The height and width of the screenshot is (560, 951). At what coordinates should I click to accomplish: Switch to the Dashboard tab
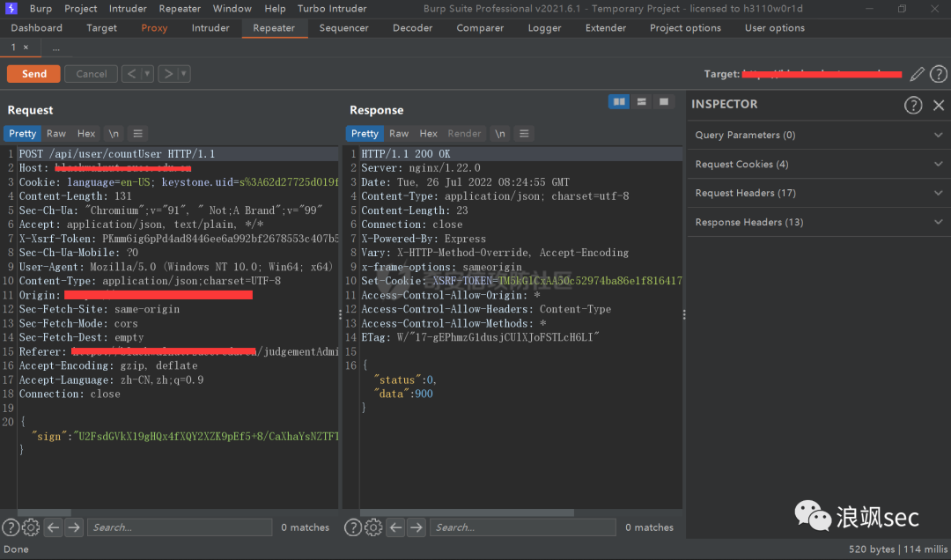click(x=36, y=28)
